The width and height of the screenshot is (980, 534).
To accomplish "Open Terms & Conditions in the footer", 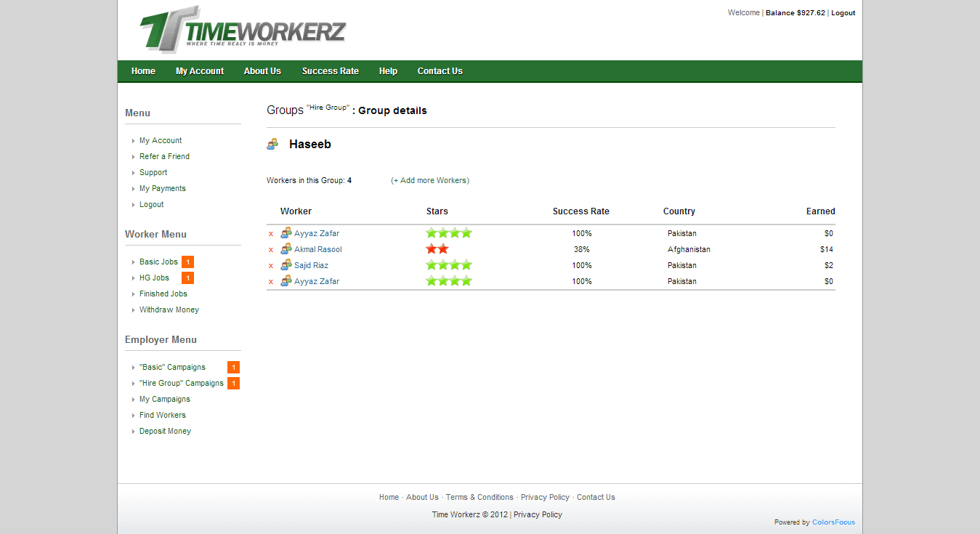I will point(479,498).
